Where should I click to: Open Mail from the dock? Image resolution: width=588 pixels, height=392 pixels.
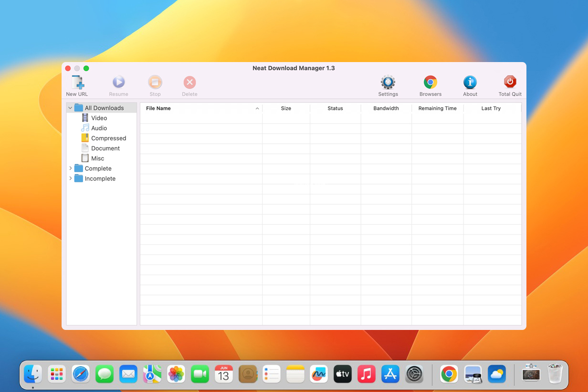pos(128,374)
